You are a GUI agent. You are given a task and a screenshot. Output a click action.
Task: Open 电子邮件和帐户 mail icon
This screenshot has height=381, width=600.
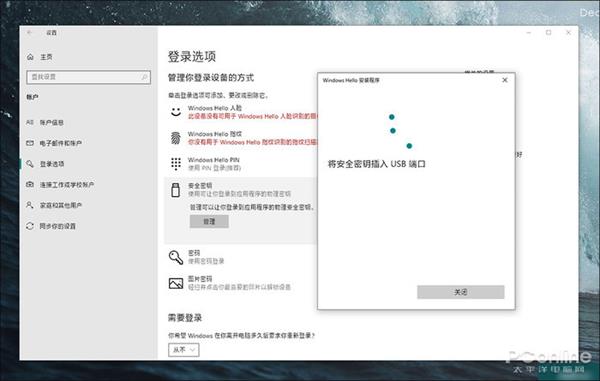pos(30,143)
